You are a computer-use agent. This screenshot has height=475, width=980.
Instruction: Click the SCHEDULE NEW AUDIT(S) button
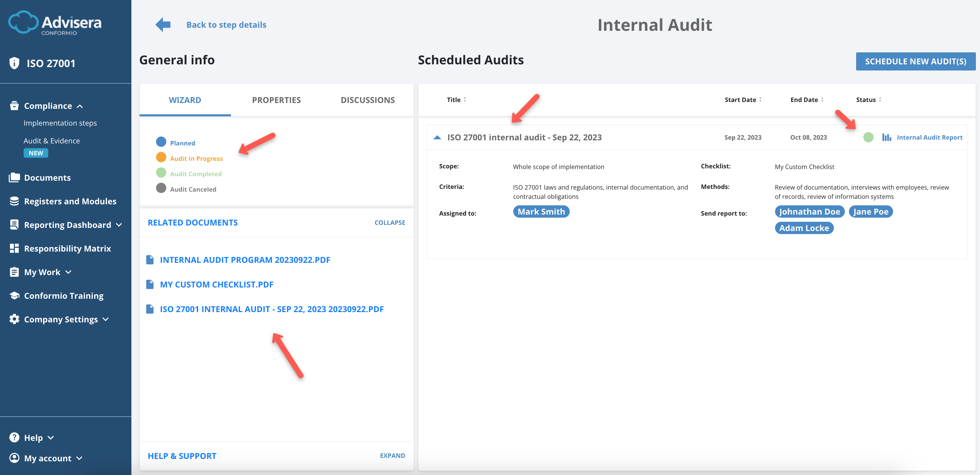(x=915, y=61)
